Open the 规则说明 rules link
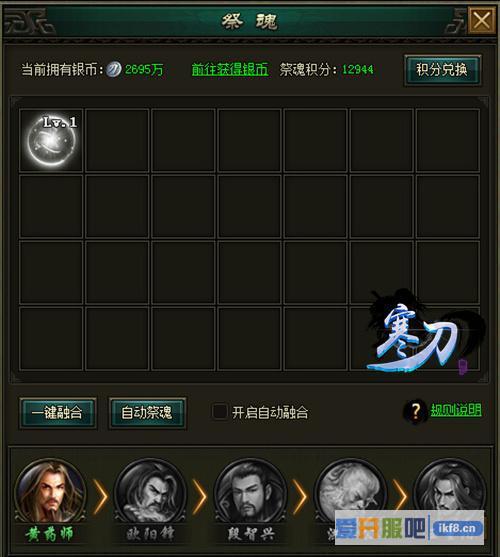 click(456, 410)
